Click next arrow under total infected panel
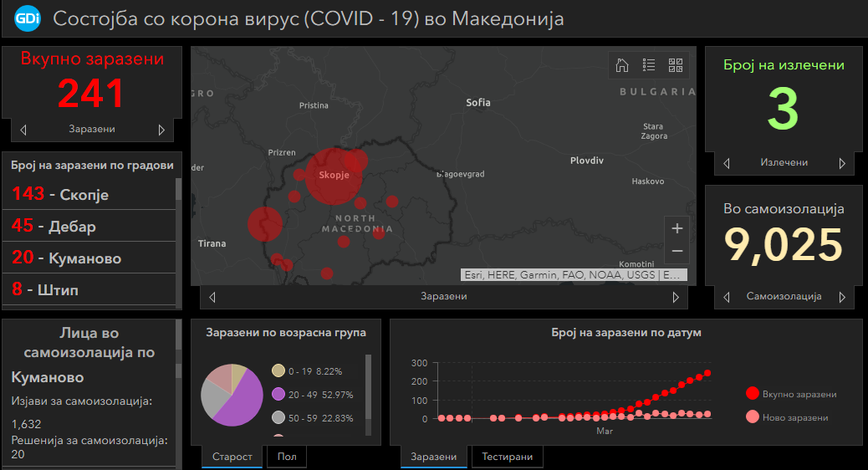 click(x=161, y=130)
